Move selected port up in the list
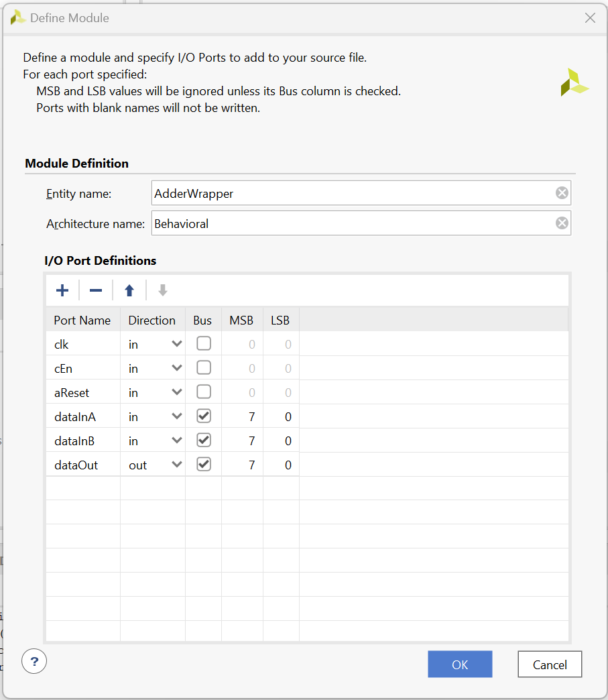 [x=129, y=290]
